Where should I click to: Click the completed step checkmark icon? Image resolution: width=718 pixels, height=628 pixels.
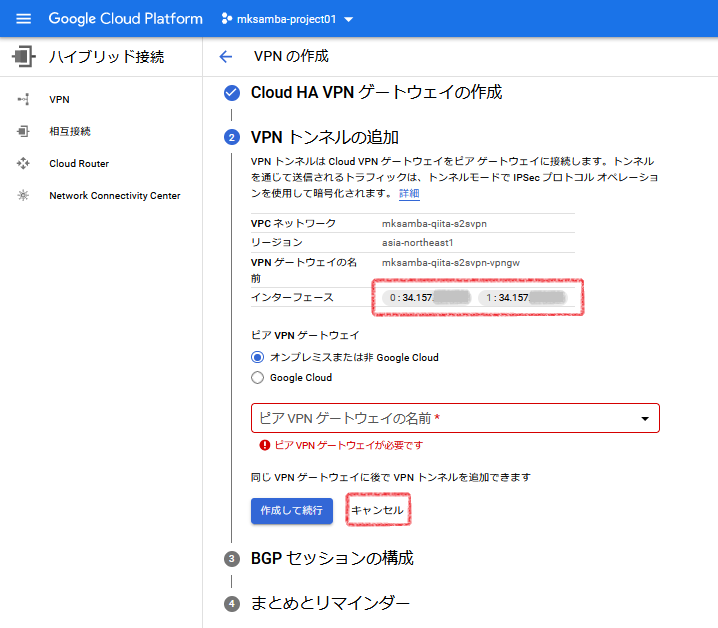tap(232, 93)
